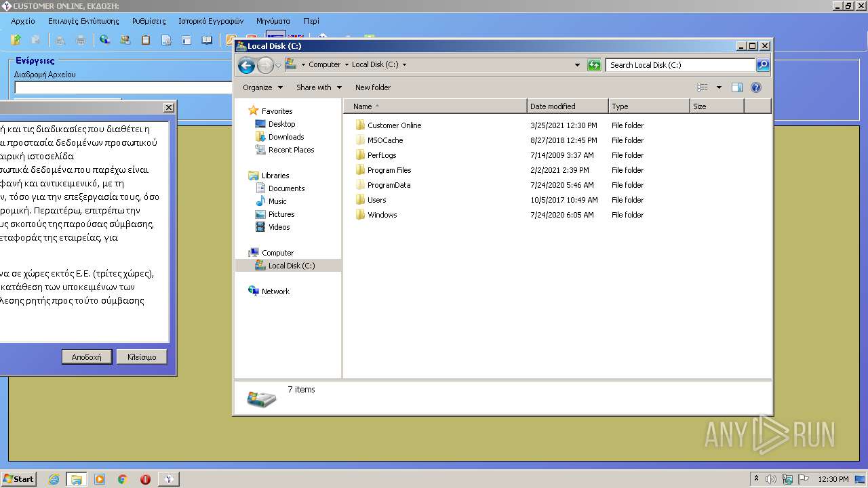Click the clipboard toolbar icon
The width and height of the screenshot is (868, 488).
(145, 40)
